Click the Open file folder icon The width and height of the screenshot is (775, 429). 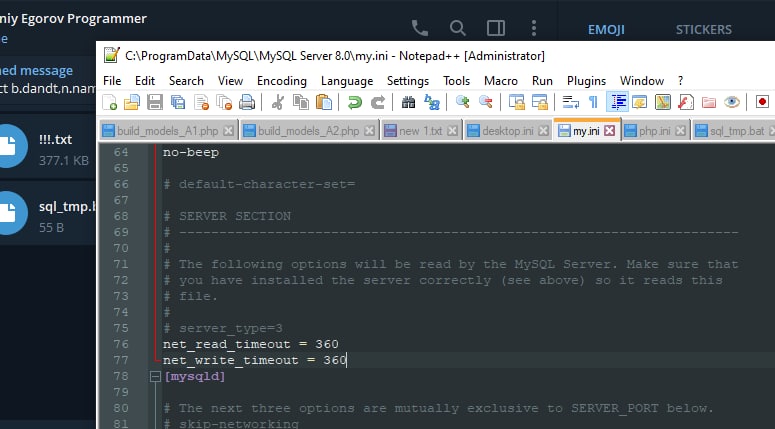pyautogui.click(x=132, y=102)
